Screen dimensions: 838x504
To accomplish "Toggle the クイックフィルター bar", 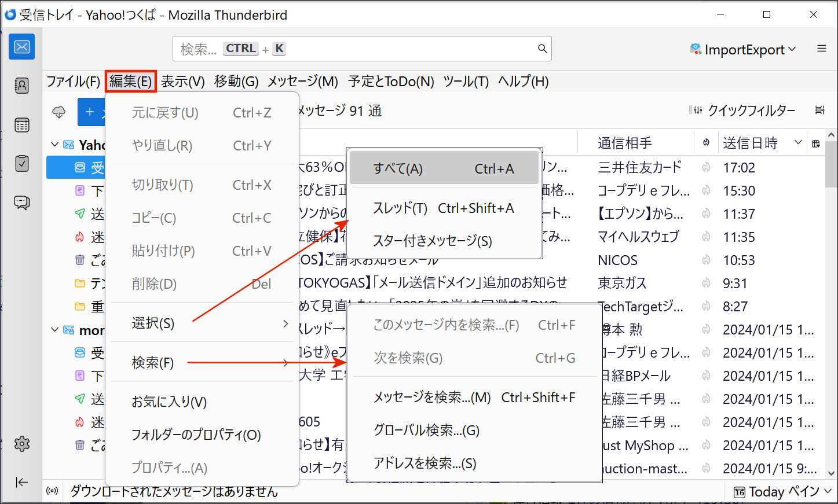I will [742, 111].
